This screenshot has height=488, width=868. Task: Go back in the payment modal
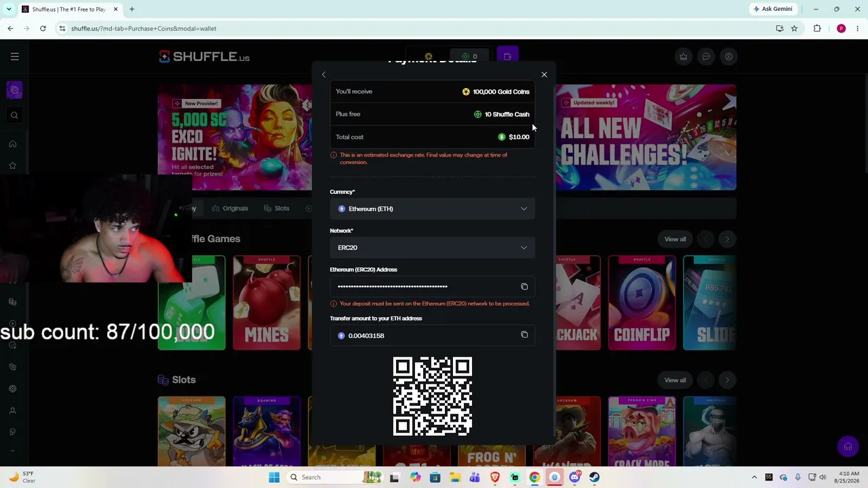click(x=323, y=75)
